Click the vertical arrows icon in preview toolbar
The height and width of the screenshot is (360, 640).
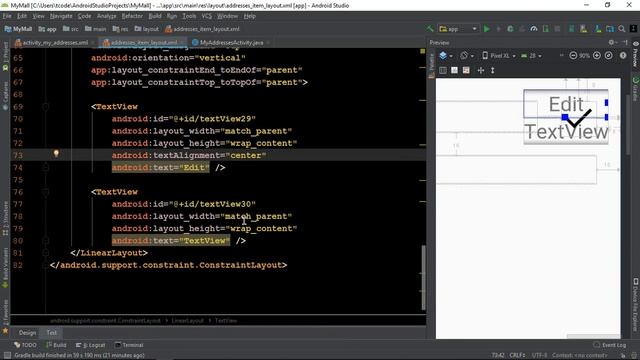(x=493, y=70)
